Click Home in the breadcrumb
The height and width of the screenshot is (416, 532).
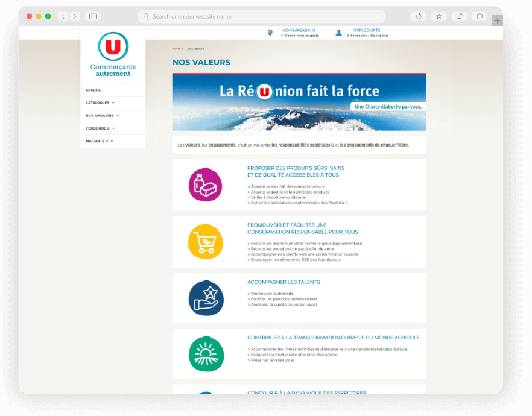(176, 48)
